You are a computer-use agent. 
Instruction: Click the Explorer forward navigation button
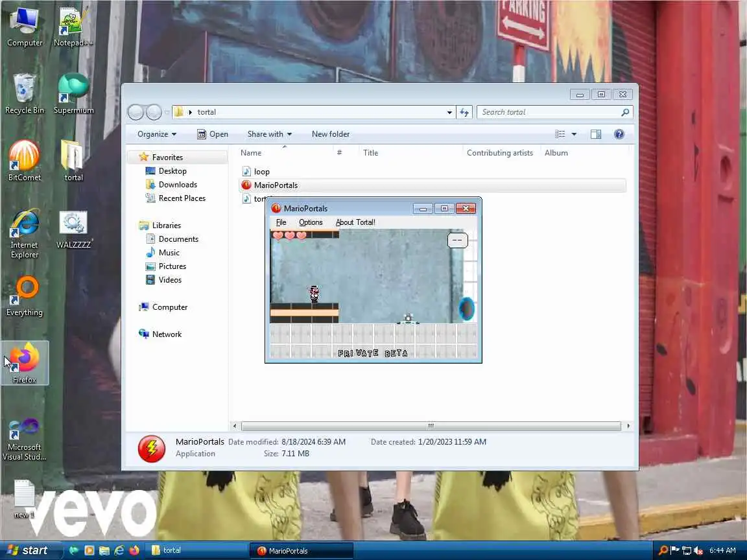154,112
